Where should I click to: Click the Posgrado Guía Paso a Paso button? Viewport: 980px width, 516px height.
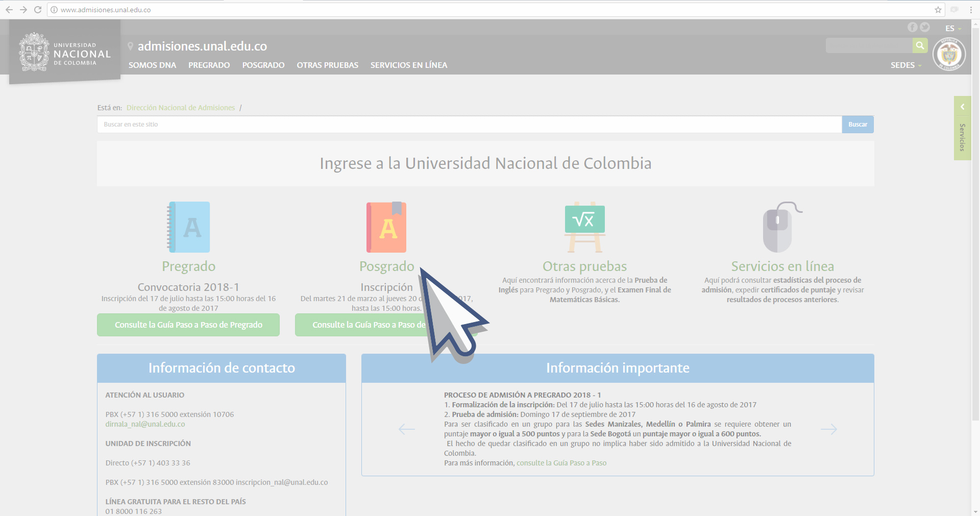tap(386, 325)
